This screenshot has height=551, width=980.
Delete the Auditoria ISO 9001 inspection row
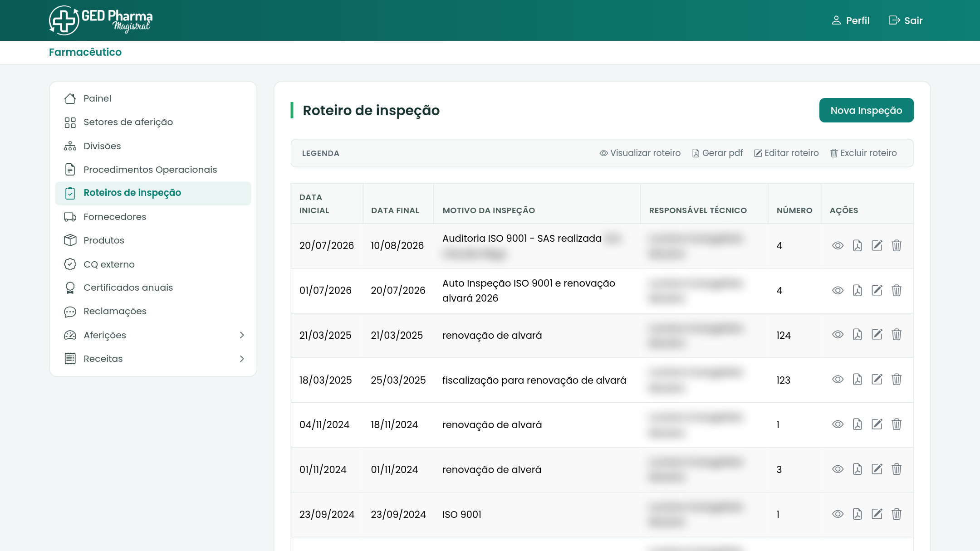point(896,245)
